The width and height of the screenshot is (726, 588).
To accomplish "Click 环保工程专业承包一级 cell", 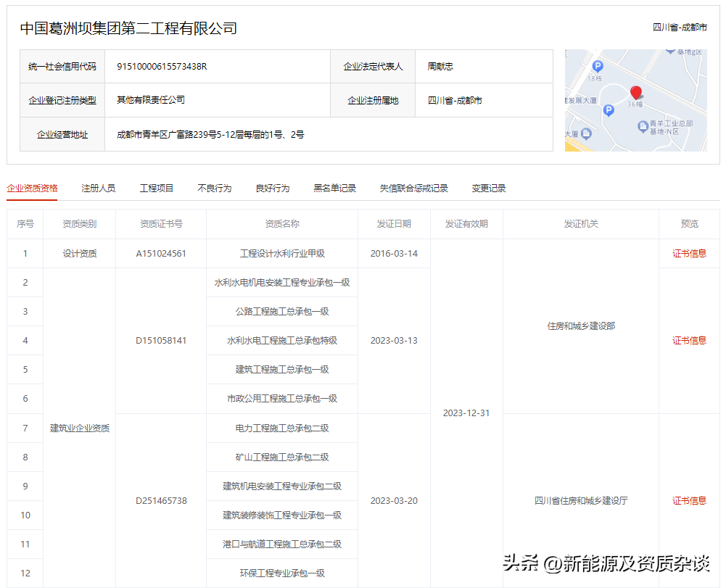I will pyautogui.click(x=282, y=573).
